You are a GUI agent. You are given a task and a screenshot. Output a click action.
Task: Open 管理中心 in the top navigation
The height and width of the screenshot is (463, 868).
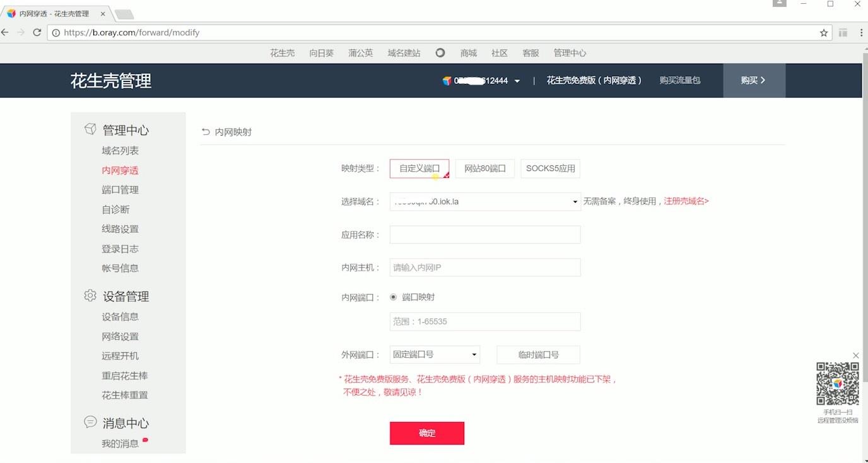coord(570,53)
